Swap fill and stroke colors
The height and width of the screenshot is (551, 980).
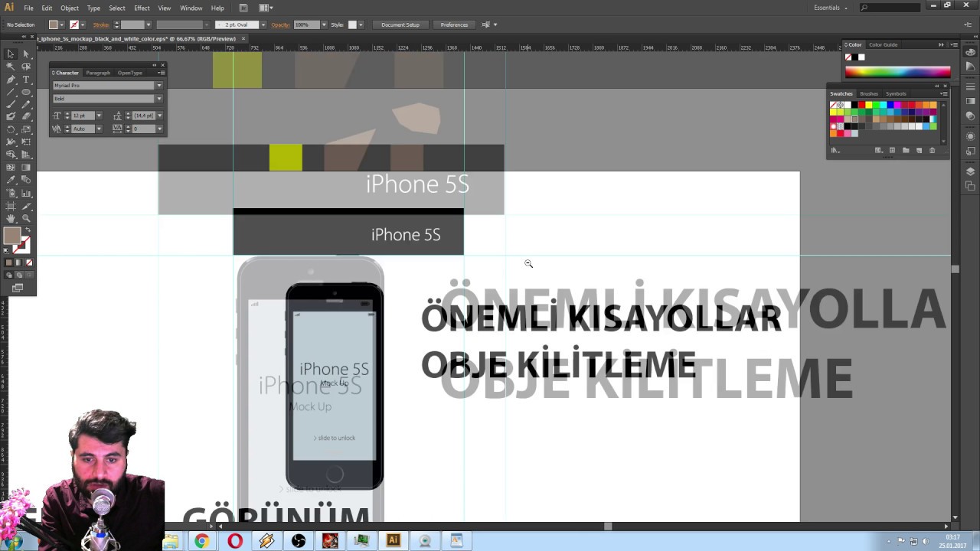(28, 230)
